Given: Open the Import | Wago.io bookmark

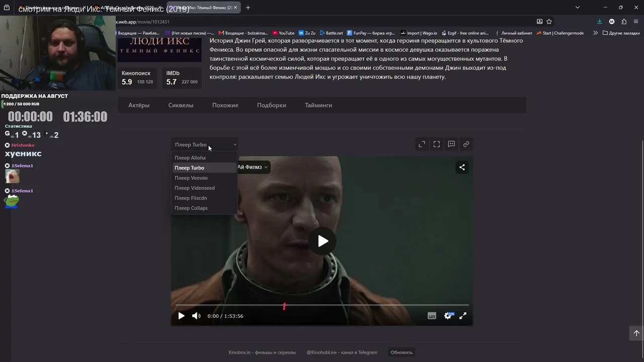Looking at the screenshot, I should (x=419, y=33).
